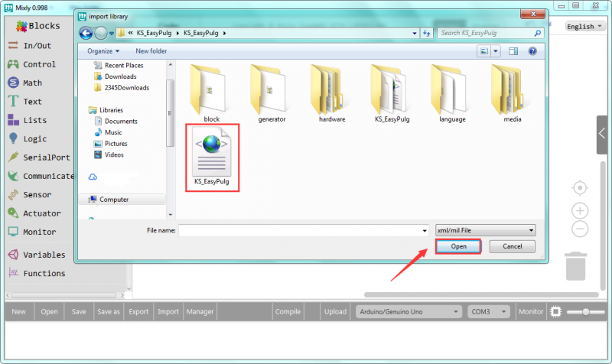This screenshot has height=364, width=612.
Task: Expand the recent pages dropdown arrow
Action: click(112, 34)
